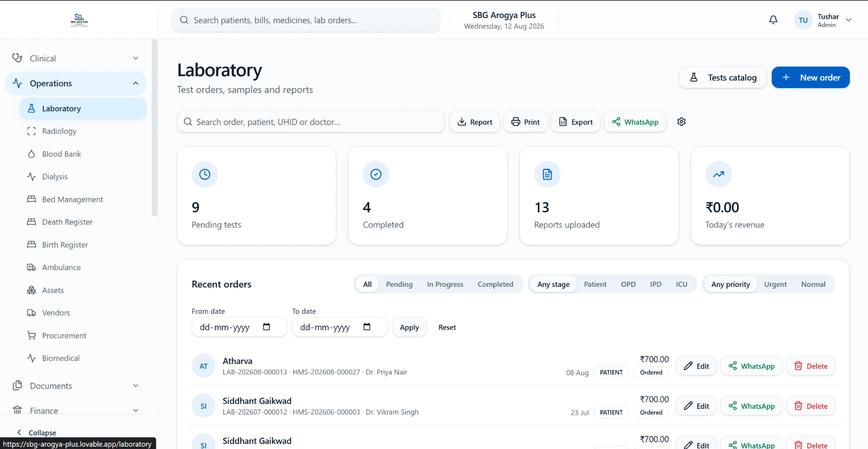Image resolution: width=868 pixels, height=449 pixels.
Task: Open the Assets section
Action: click(83, 290)
